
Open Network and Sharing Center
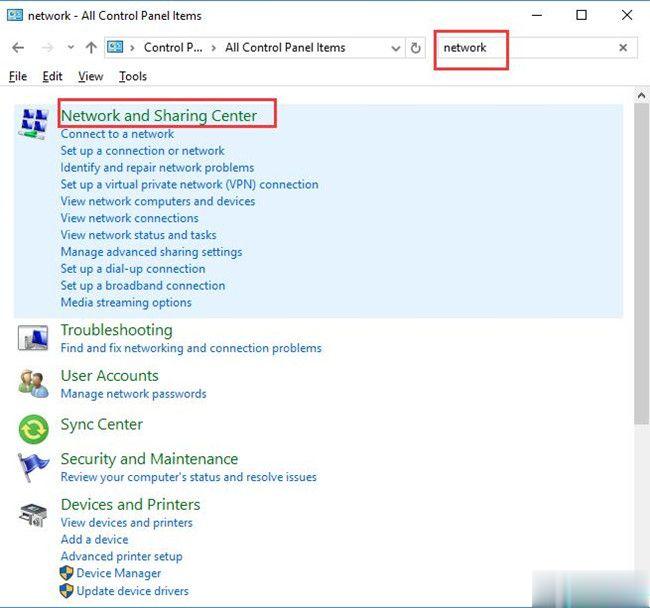tap(159, 116)
